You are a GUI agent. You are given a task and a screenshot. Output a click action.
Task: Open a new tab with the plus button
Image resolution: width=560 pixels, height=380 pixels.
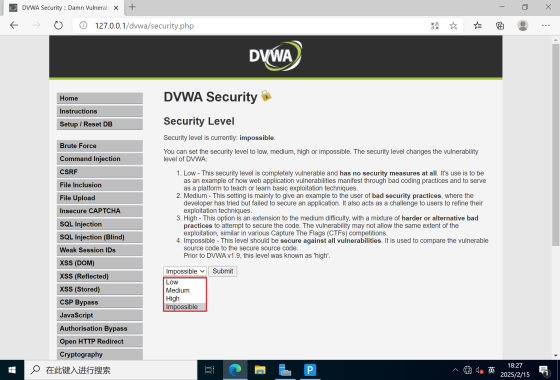[132, 7]
